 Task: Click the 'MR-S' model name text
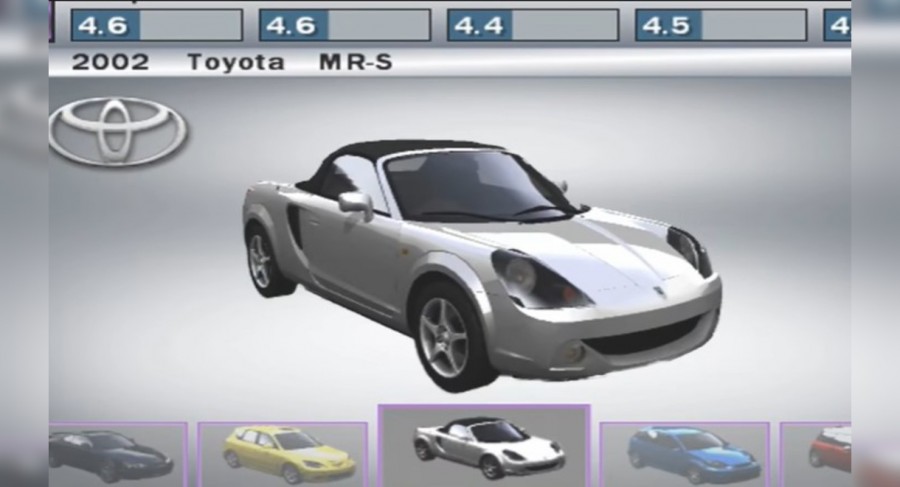coord(356,62)
